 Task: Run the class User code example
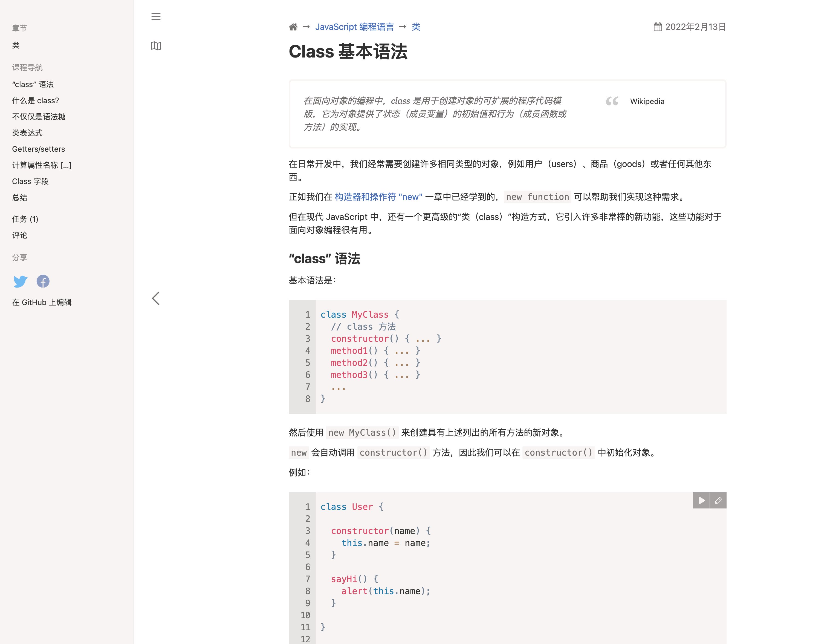click(701, 501)
